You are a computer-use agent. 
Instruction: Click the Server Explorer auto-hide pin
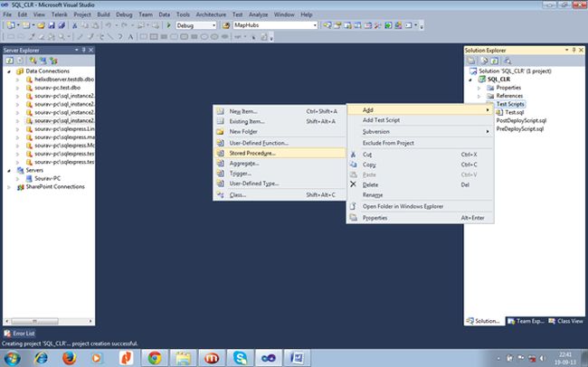(x=83, y=50)
